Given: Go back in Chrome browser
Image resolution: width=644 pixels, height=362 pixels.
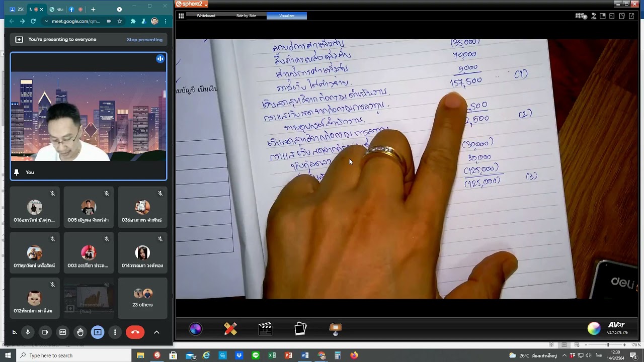Looking at the screenshot, I should click(11, 21).
